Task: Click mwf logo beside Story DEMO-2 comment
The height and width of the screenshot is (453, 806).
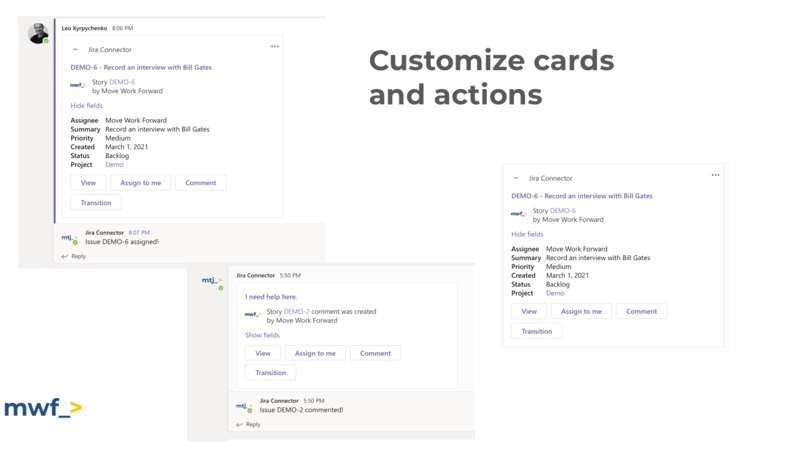Action: (252, 314)
